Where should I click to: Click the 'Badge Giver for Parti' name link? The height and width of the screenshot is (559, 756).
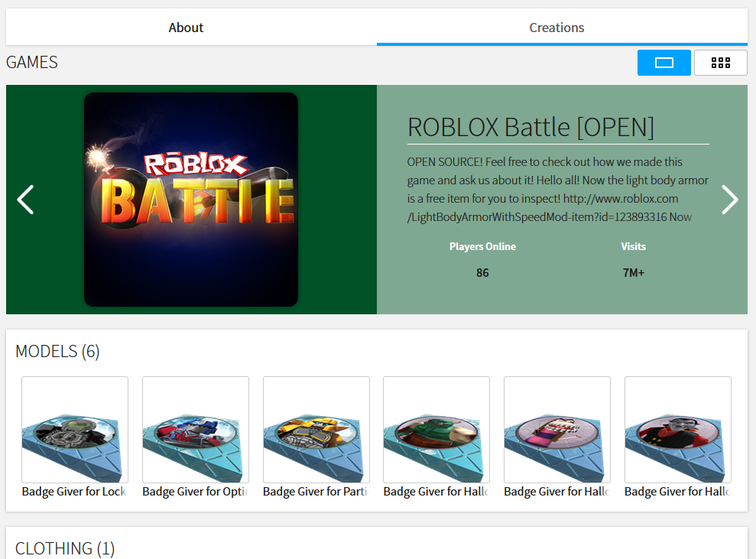click(316, 492)
